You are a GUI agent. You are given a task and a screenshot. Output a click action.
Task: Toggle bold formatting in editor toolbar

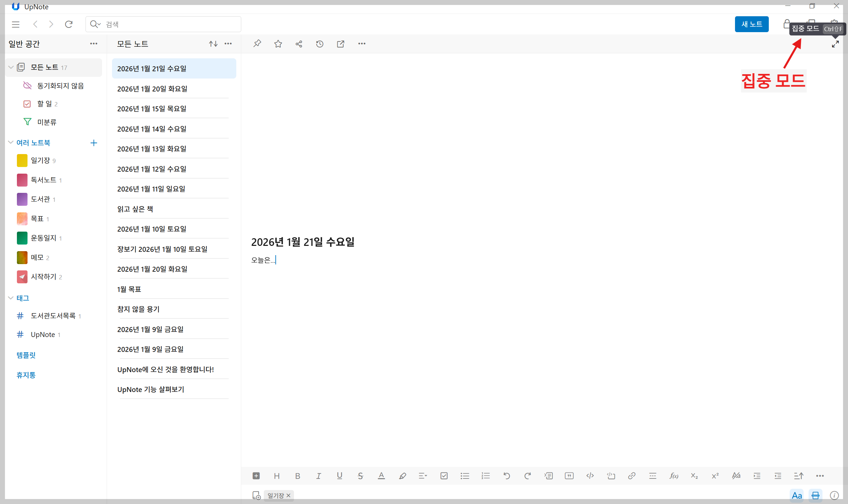pyautogui.click(x=298, y=476)
